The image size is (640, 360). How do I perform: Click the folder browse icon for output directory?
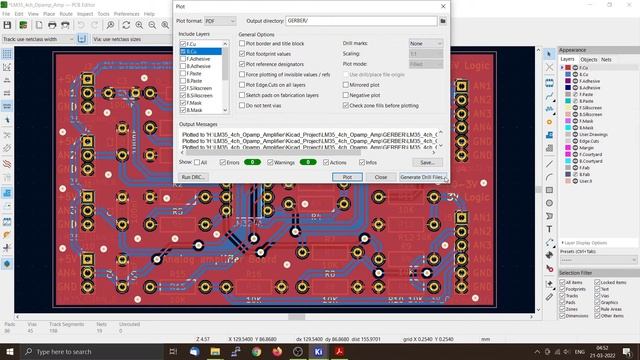pyautogui.click(x=443, y=21)
